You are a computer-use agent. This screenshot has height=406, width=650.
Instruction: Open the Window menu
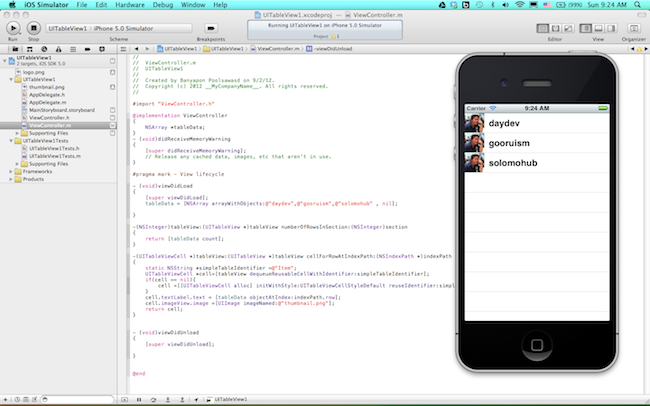click(193, 5)
